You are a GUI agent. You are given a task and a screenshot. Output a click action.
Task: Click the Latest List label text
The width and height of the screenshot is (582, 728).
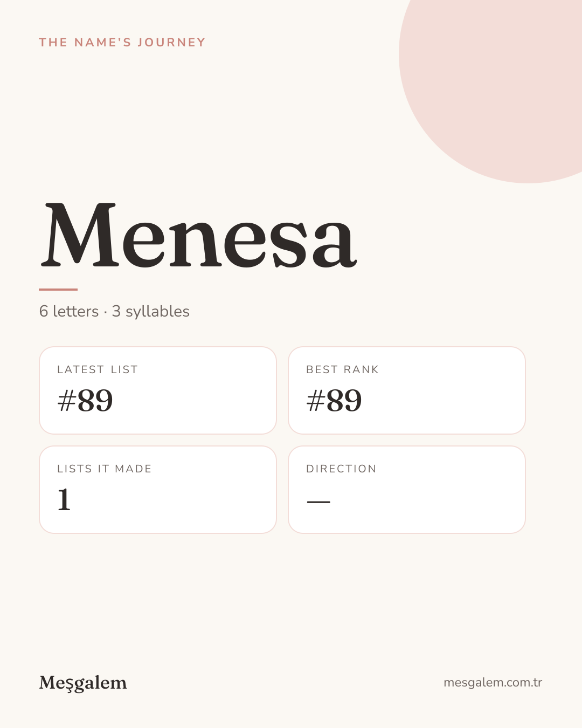(x=98, y=369)
